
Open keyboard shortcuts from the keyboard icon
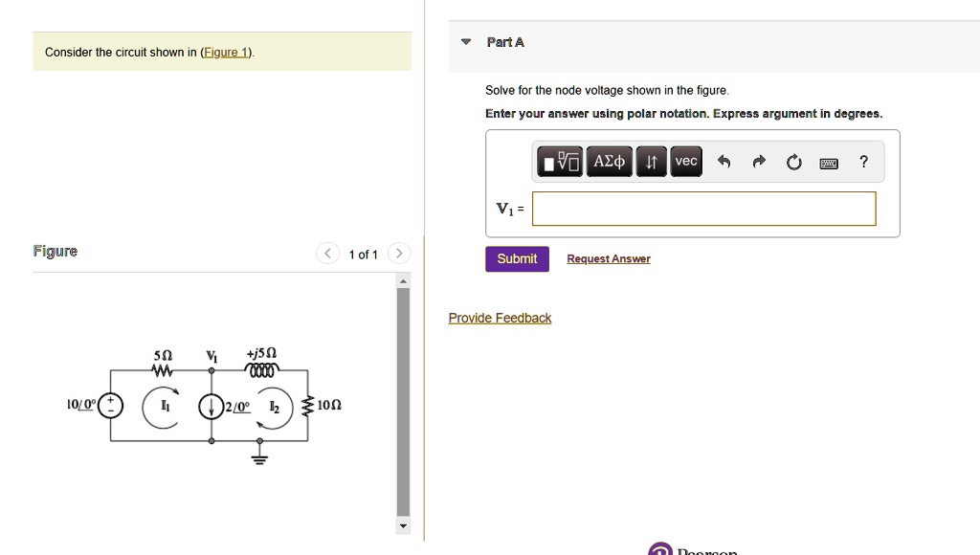(x=827, y=161)
